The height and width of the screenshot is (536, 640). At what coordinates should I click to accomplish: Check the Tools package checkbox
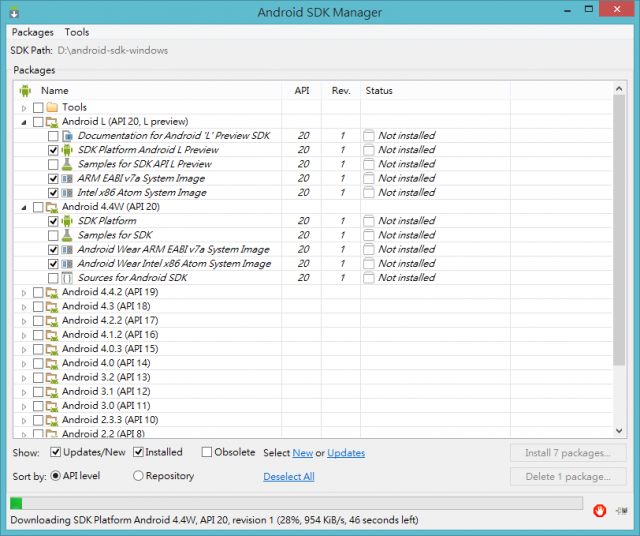tap(38, 108)
